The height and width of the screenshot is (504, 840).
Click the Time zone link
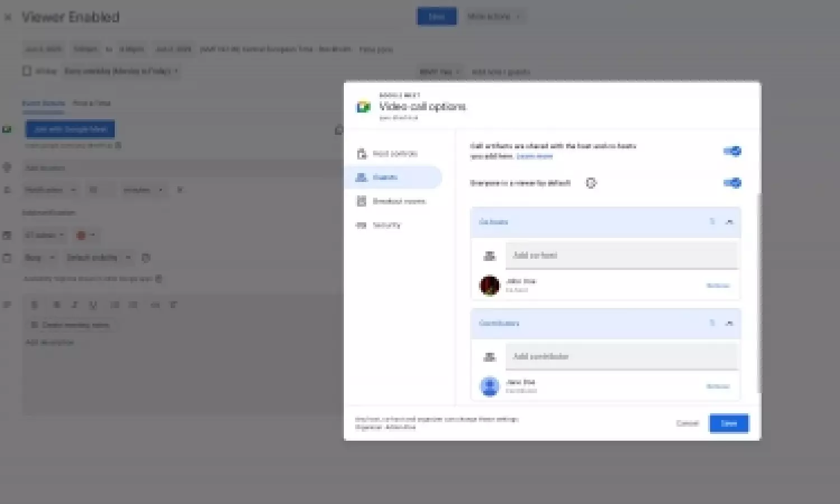[x=375, y=49]
